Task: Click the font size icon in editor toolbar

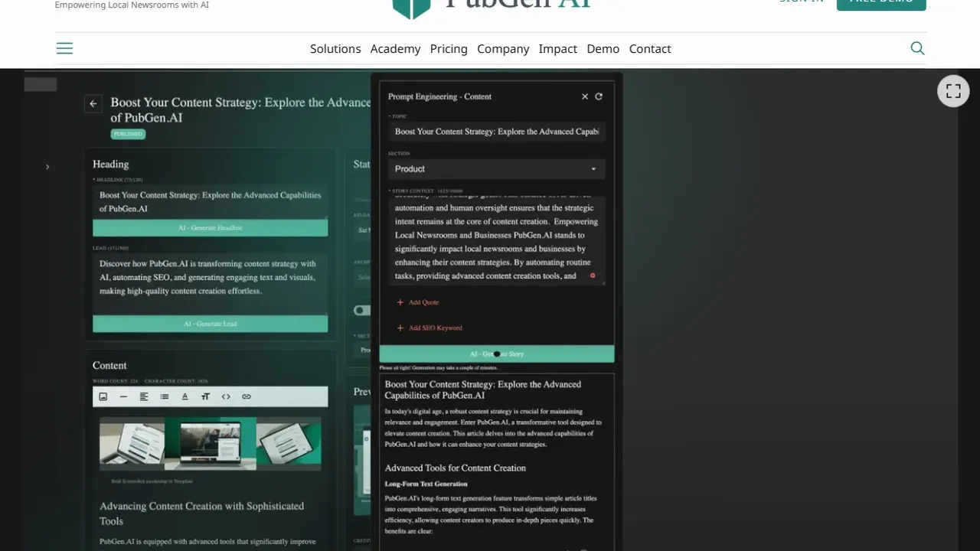Action: [205, 396]
